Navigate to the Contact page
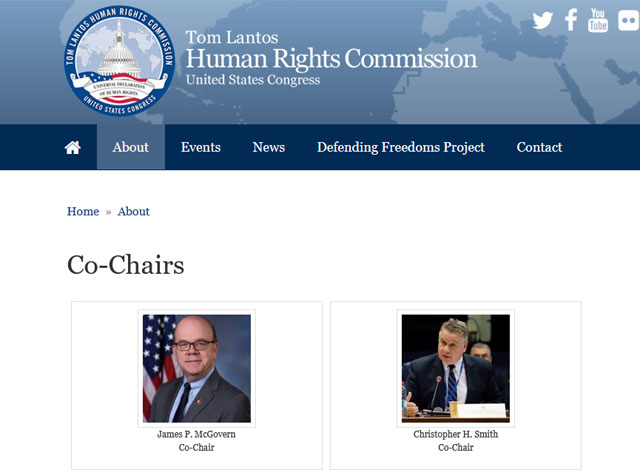640x470 pixels. coord(539,147)
